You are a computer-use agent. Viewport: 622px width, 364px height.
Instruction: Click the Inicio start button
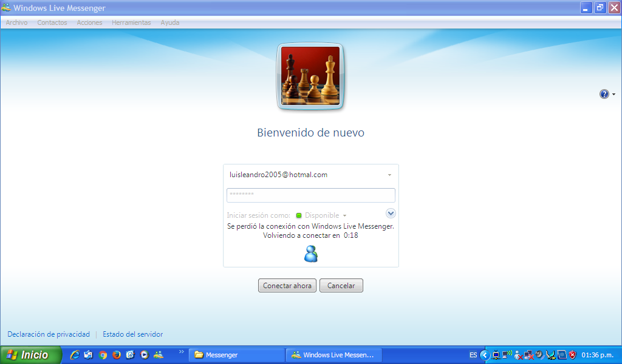[31, 355]
